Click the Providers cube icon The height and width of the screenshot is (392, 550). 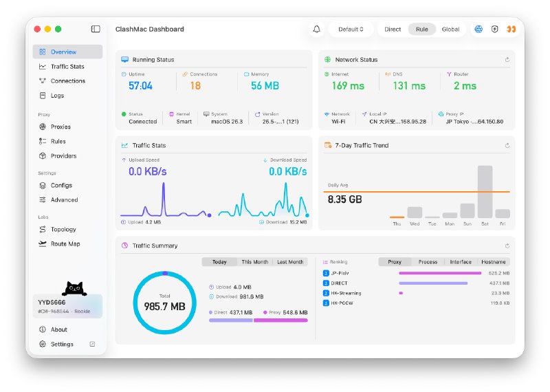[43, 156]
